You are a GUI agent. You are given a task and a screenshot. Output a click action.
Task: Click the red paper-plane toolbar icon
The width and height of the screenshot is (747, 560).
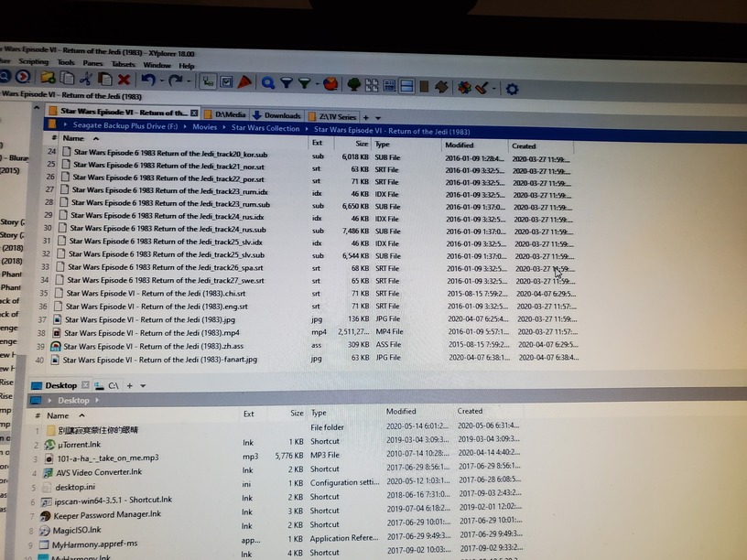(x=244, y=82)
